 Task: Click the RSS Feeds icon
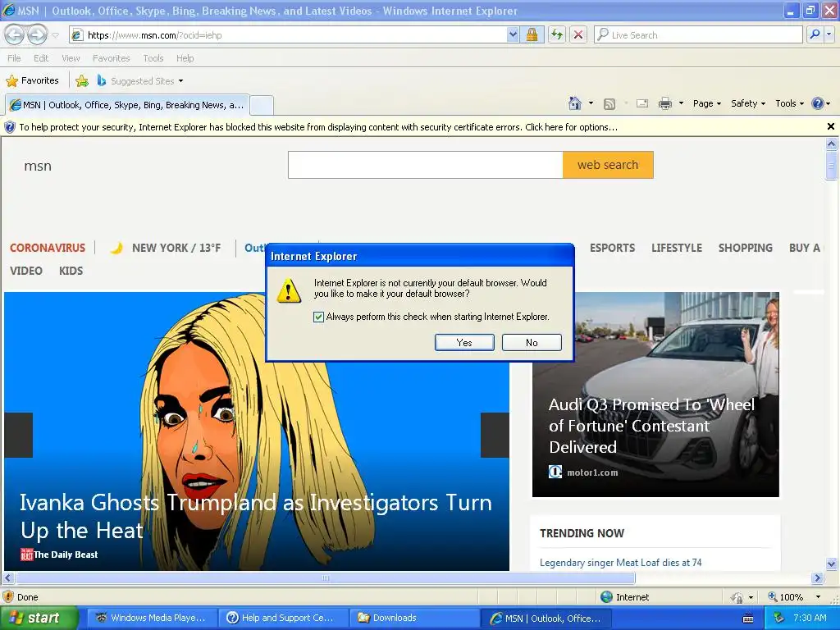[609, 104]
